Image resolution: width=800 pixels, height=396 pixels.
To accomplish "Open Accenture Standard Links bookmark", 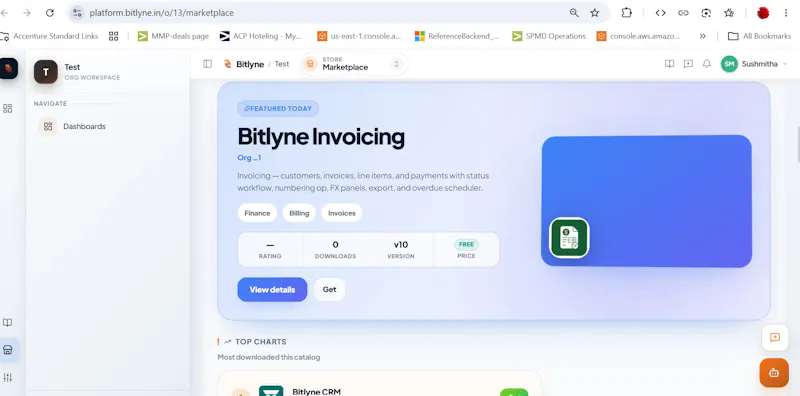I will 50,36.
